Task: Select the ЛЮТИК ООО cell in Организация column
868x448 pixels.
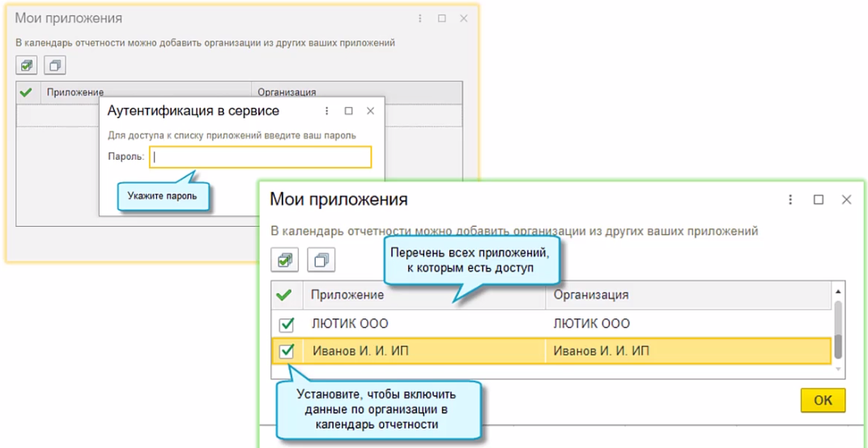Action: click(688, 324)
